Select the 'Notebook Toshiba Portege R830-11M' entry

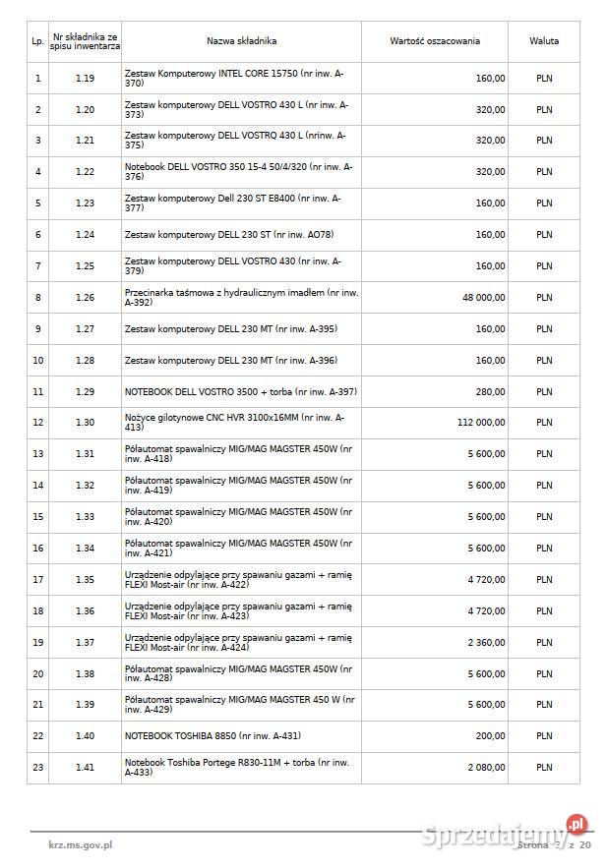(x=236, y=767)
